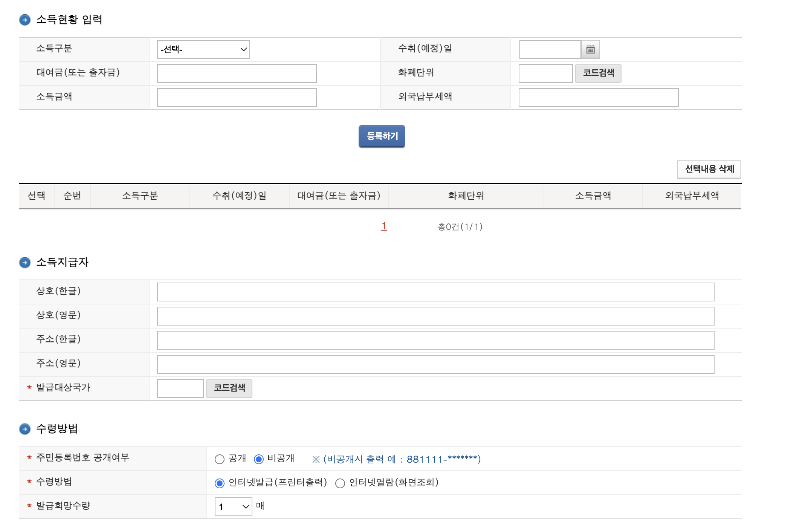This screenshot has width=785, height=532.
Task: Open the 발급희망수량 quantity dropdown
Action: click(x=233, y=507)
